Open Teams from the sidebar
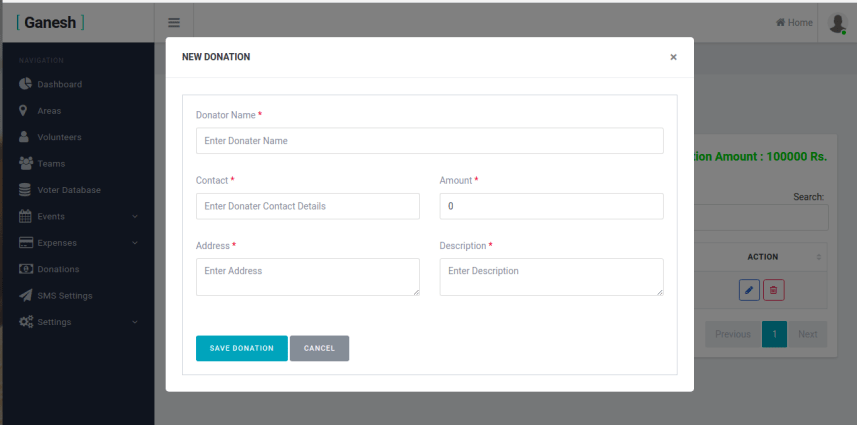The image size is (857, 425). click(x=51, y=163)
